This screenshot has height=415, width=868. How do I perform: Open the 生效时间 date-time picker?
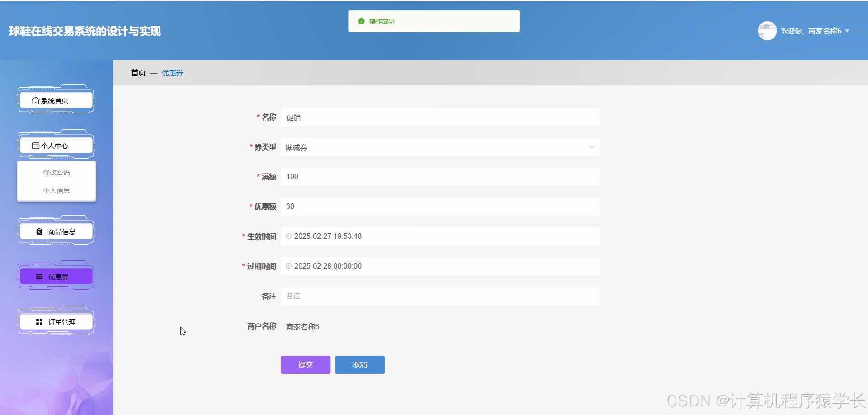point(440,236)
